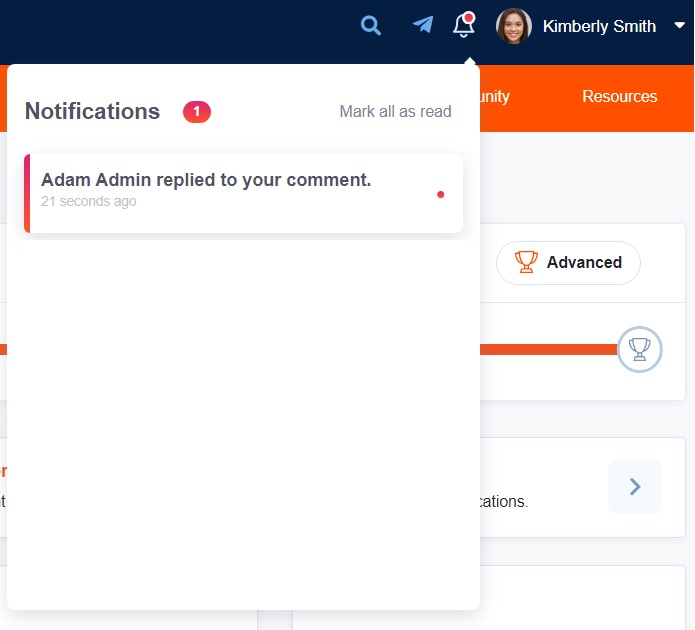Select the Advanced level badge
Screen dimensions: 695x630
click(568, 262)
